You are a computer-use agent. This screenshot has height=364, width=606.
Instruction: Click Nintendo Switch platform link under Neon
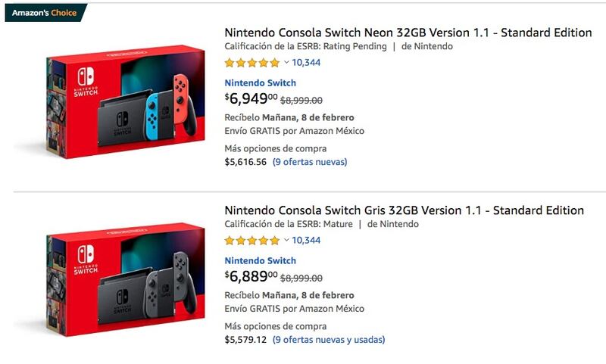261,83
